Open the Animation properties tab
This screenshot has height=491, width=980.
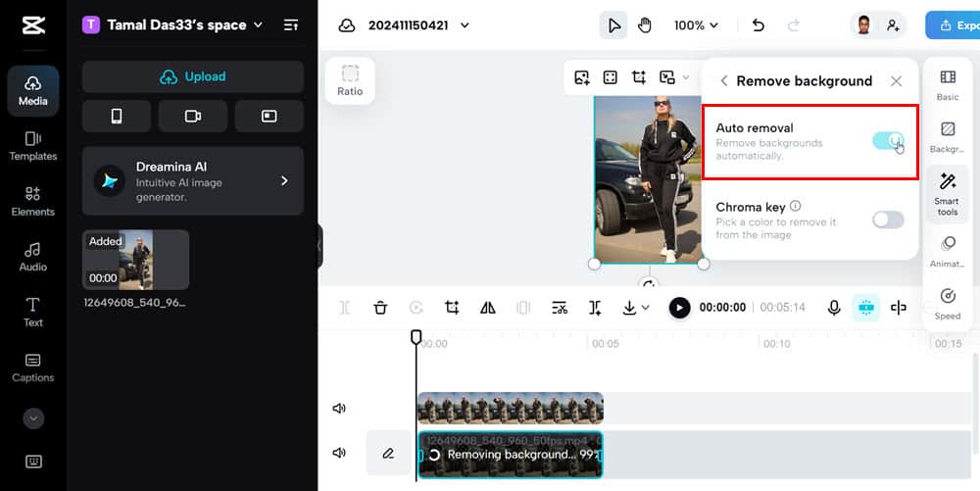948,252
